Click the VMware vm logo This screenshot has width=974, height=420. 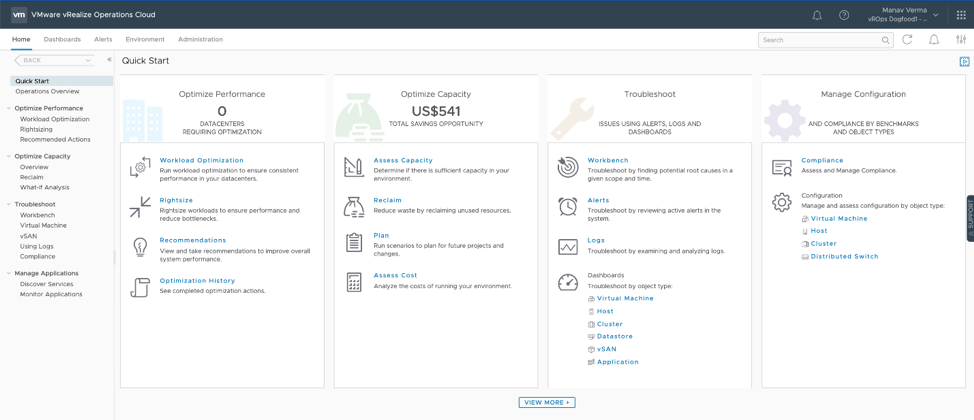coord(19,14)
